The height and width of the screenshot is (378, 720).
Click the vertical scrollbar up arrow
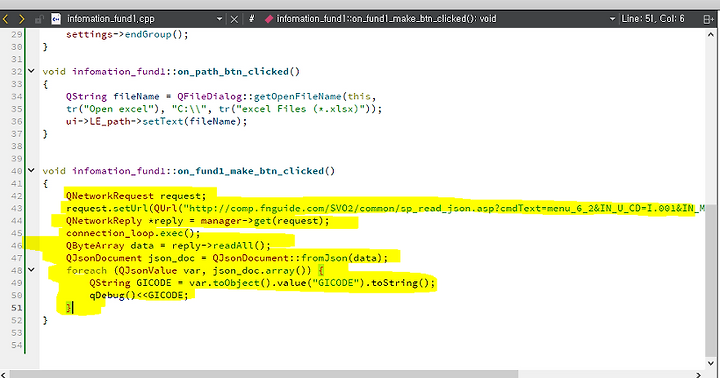coord(711,34)
